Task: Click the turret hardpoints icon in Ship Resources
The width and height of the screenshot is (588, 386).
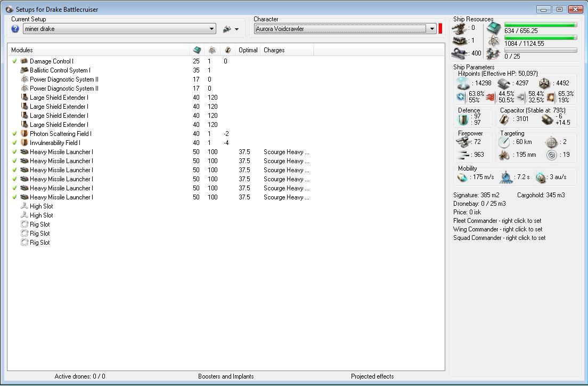Action: point(459,28)
